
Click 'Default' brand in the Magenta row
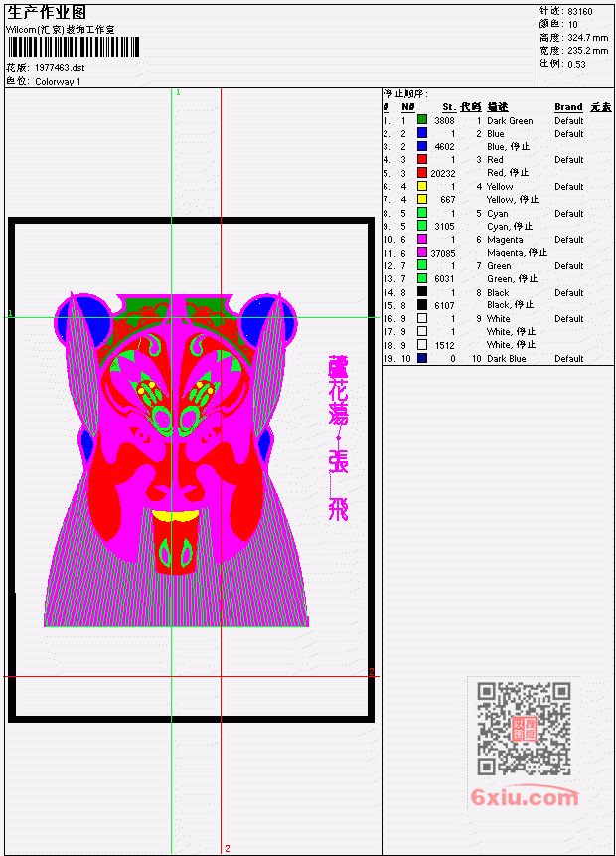(569, 240)
